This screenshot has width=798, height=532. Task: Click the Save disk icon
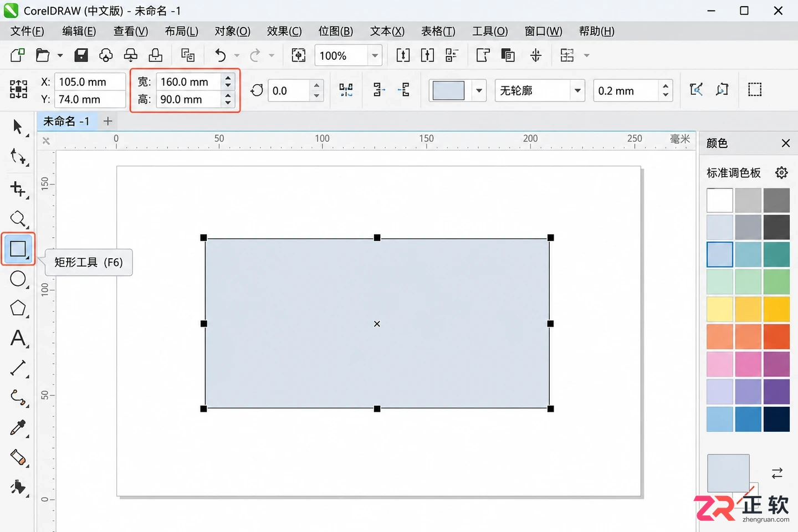pos(81,55)
